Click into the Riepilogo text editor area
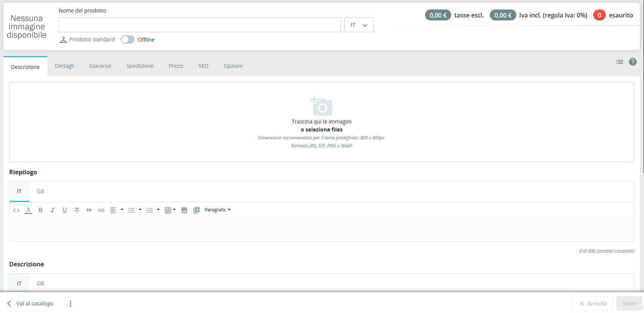 (x=321, y=230)
